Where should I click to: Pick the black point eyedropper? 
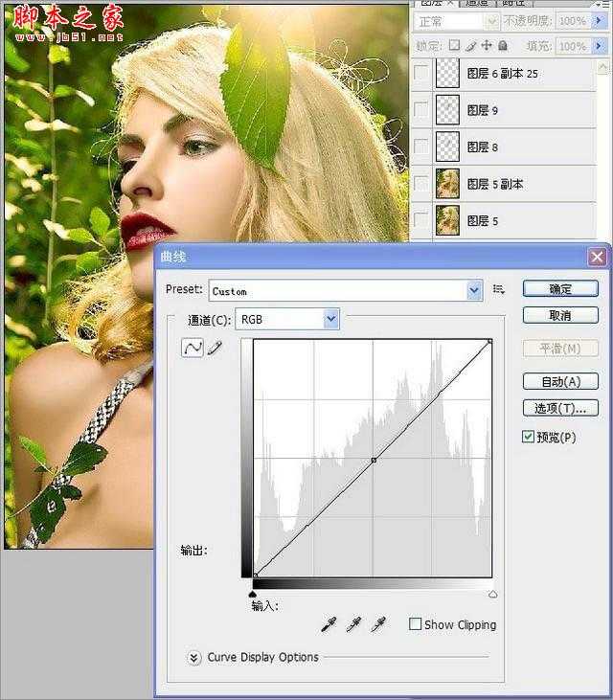[329, 624]
